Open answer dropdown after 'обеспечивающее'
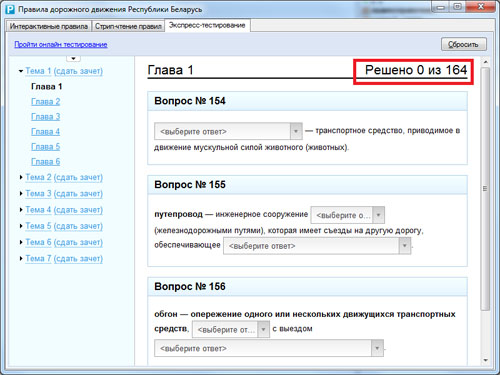The image size is (500, 375). pos(317,246)
